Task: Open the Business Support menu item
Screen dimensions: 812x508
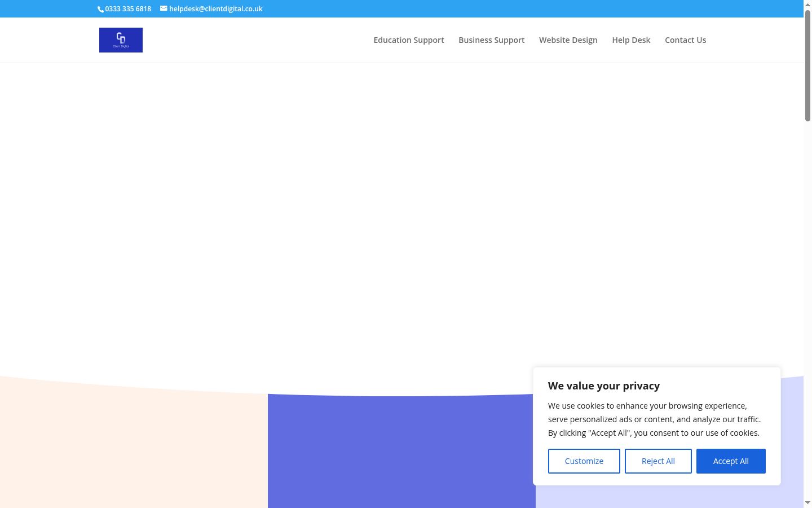Action: (x=492, y=40)
